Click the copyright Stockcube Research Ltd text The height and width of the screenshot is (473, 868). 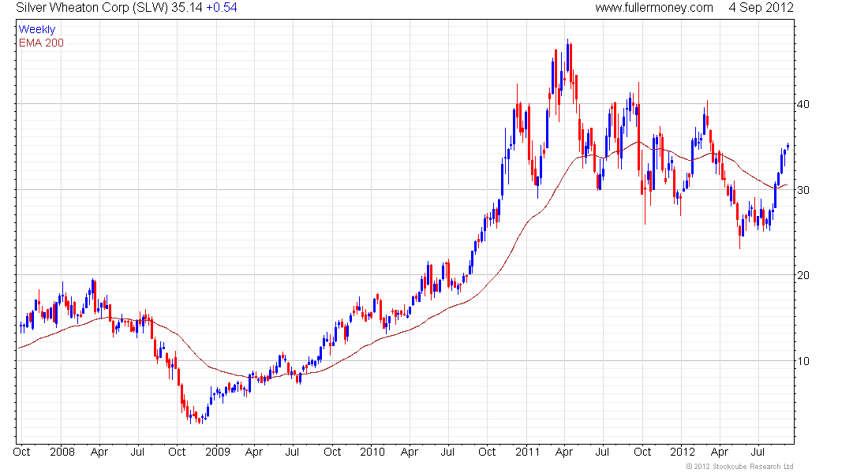pyautogui.click(x=739, y=467)
